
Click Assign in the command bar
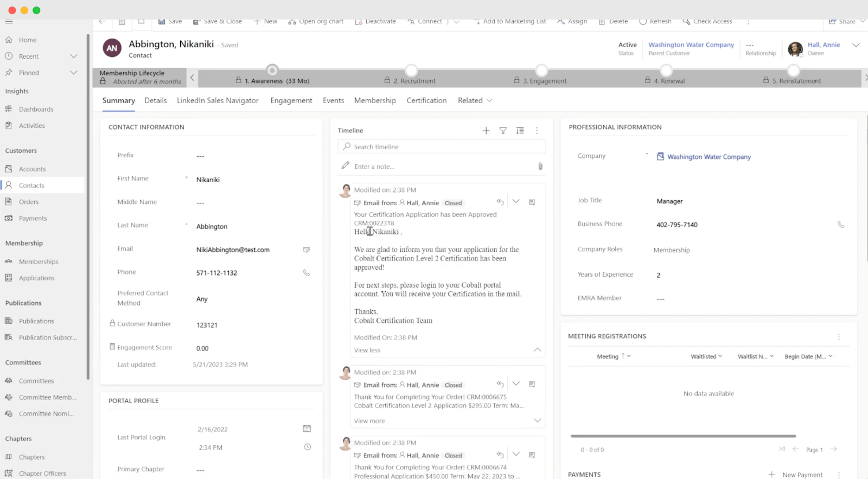572,22
